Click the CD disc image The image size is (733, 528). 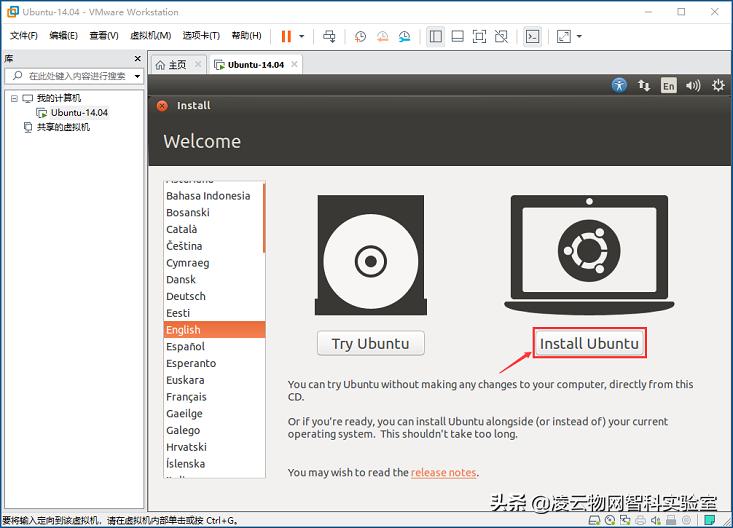371,255
